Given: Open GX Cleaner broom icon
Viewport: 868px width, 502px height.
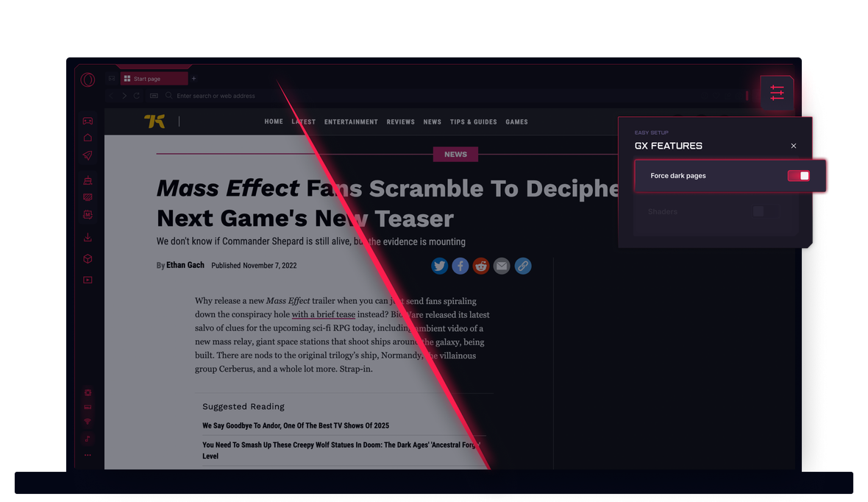Looking at the screenshot, I should click(x=88, y=180).
